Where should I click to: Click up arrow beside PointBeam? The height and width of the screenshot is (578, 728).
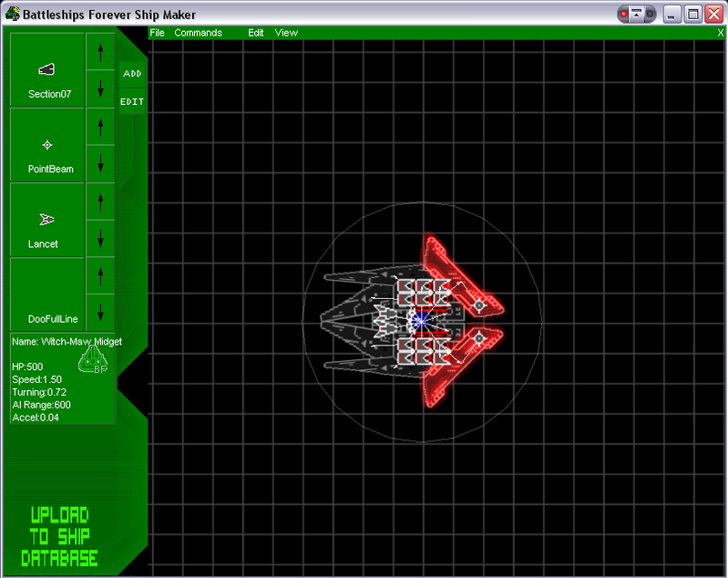(100, 127)
